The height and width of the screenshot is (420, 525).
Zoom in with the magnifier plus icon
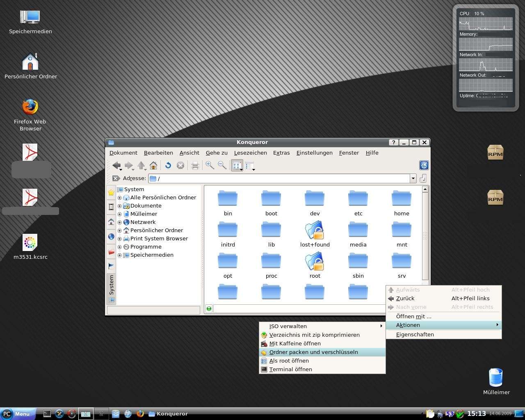point(210,165)
